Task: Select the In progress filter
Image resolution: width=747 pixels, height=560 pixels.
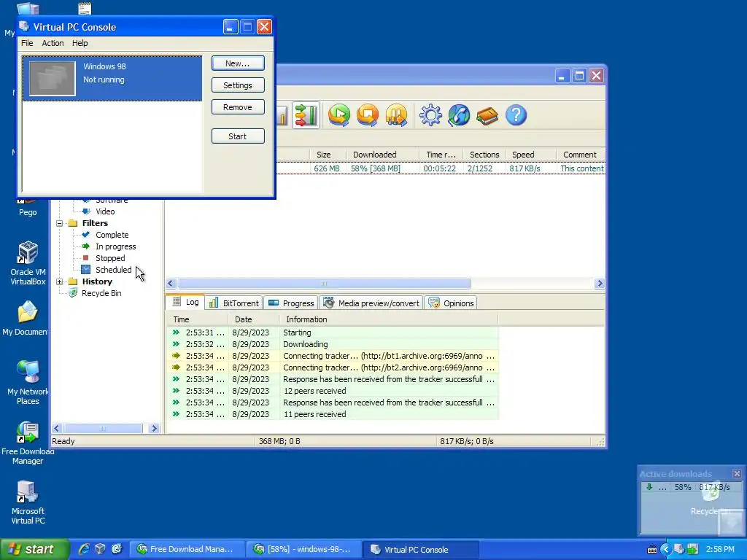Action: click(116, 246)
